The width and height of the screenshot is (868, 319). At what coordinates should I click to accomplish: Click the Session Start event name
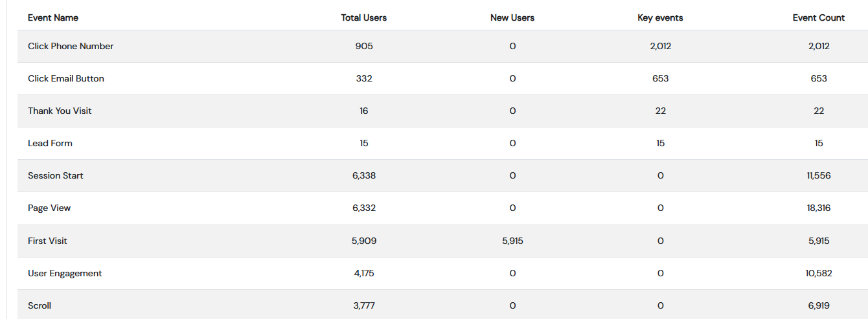pyautogui.click(x=56, y=175)
